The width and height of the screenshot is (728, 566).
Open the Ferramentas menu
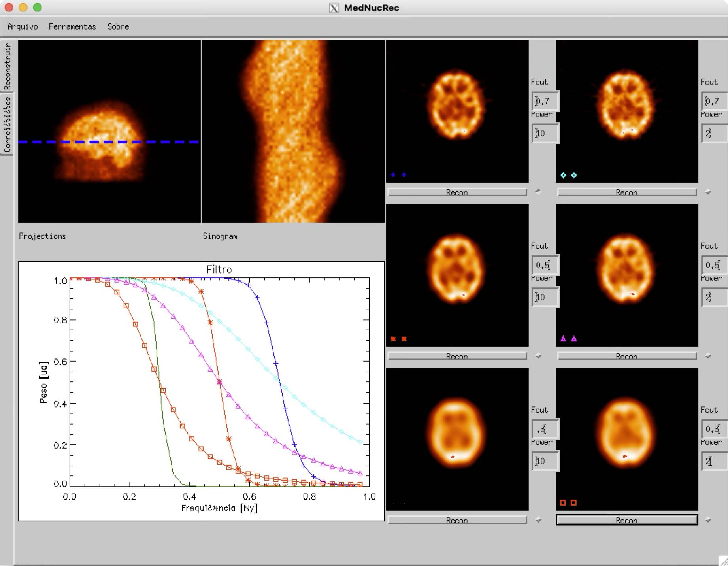(x=72, y=26)
